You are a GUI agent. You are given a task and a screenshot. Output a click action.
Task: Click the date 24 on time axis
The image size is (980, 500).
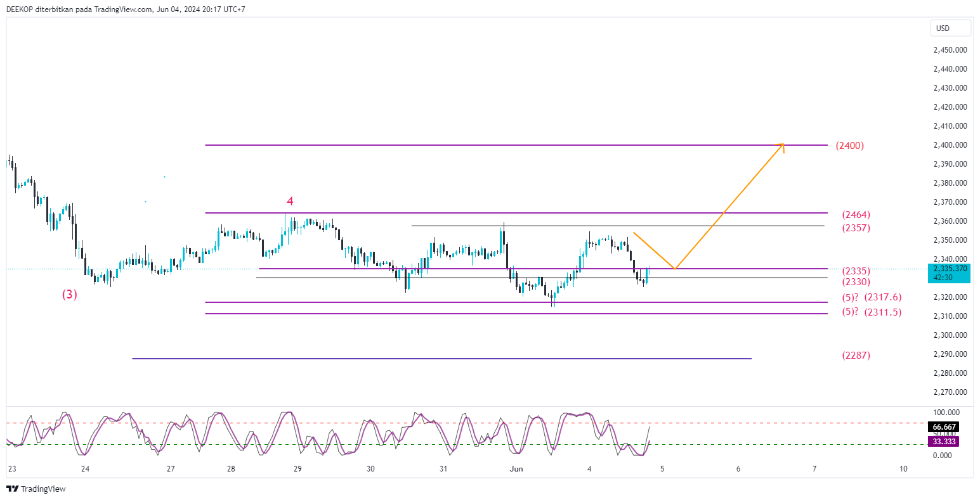coord(86,469)
